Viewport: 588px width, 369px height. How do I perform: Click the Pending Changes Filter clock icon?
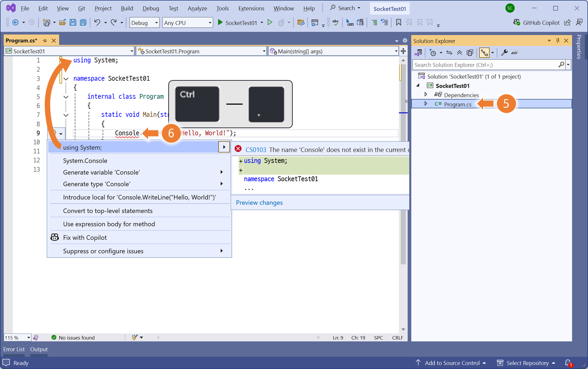(x=433, y=53)
